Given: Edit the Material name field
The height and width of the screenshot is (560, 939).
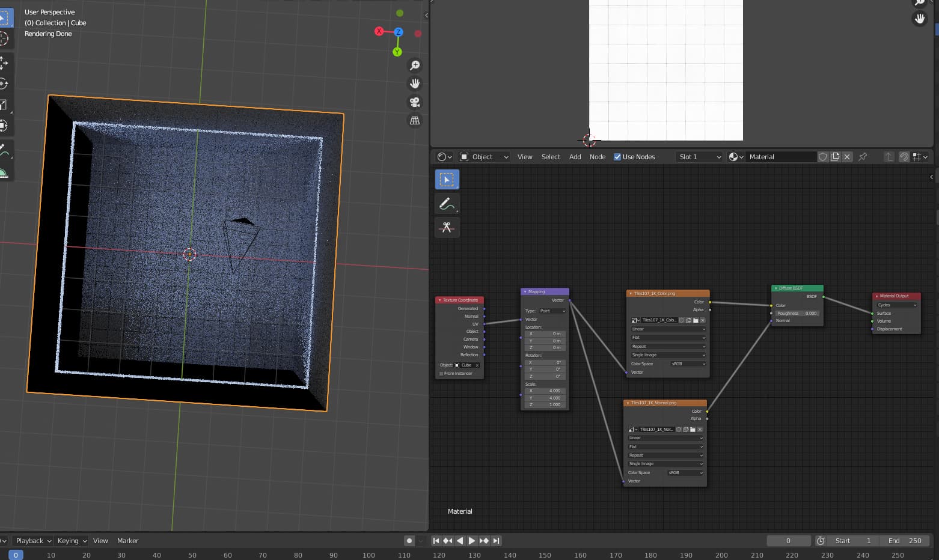Looking at the screenshot, I should pos(781,157).
